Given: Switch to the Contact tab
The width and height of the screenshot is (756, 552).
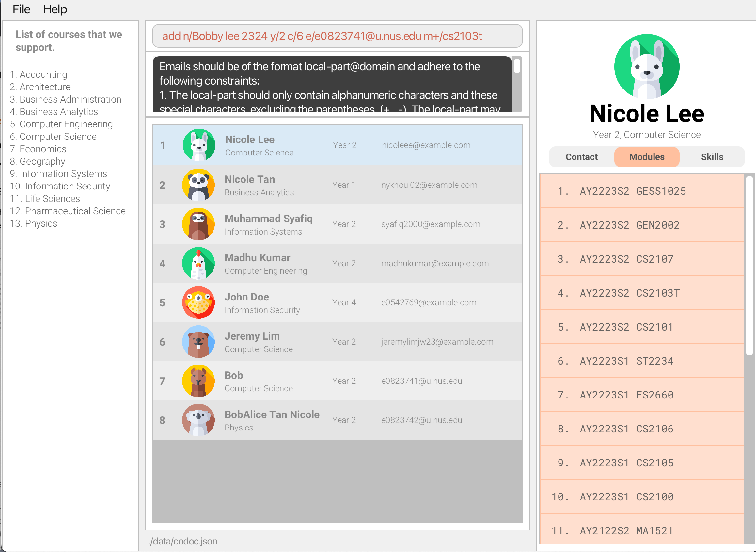Looking at the screenshot, I should 581,157.
